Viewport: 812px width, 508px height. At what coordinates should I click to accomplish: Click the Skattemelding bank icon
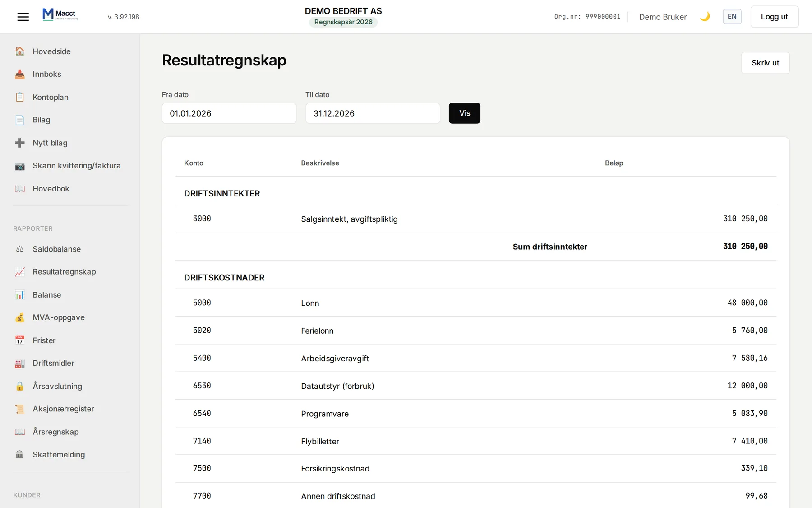pos(20,454)
